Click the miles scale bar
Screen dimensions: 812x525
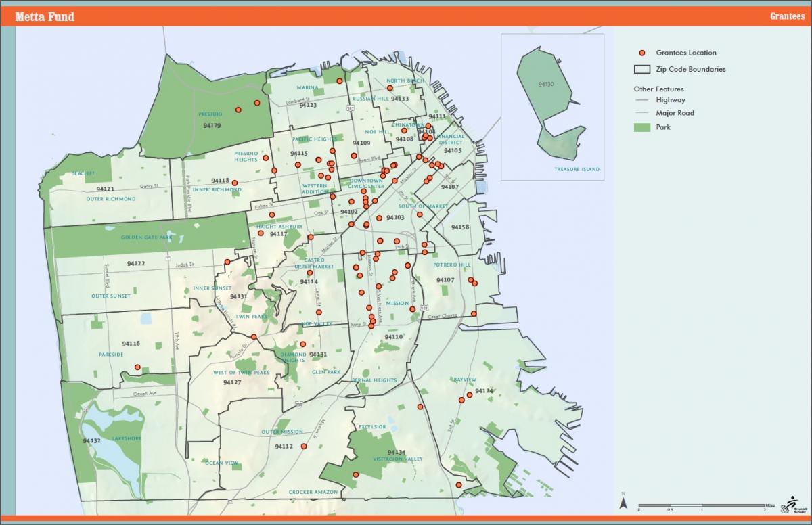(701, 505)
